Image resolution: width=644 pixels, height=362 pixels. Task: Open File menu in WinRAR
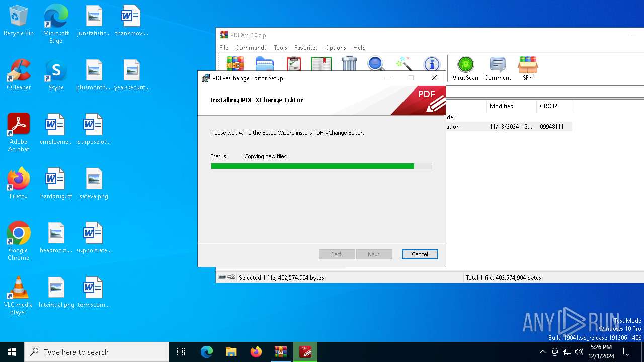(x=224, y=48)
